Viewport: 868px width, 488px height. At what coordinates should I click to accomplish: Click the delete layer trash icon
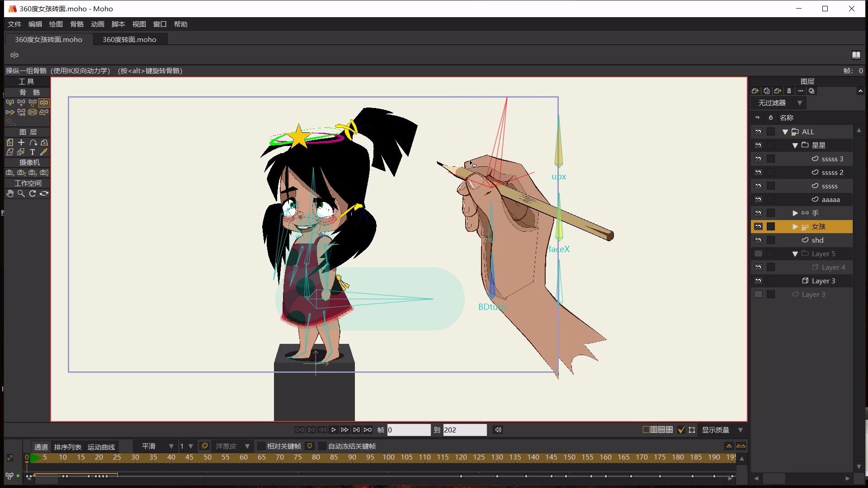(x=789, y=91)
